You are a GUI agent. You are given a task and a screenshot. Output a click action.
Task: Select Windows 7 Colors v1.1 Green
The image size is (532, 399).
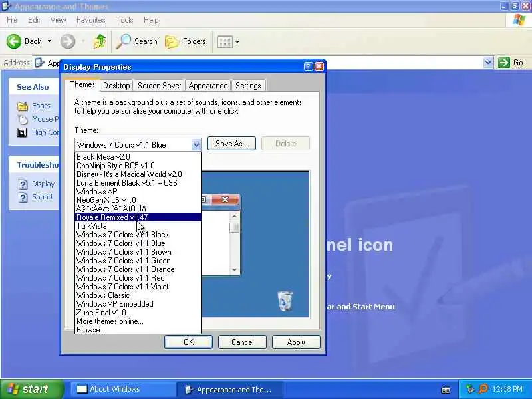click(x=138, y=261)
